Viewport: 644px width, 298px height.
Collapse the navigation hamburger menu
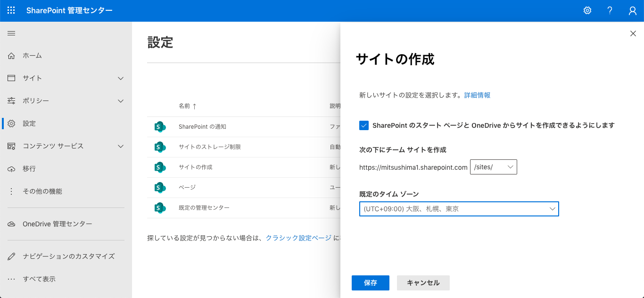click(x=11, y=33)
